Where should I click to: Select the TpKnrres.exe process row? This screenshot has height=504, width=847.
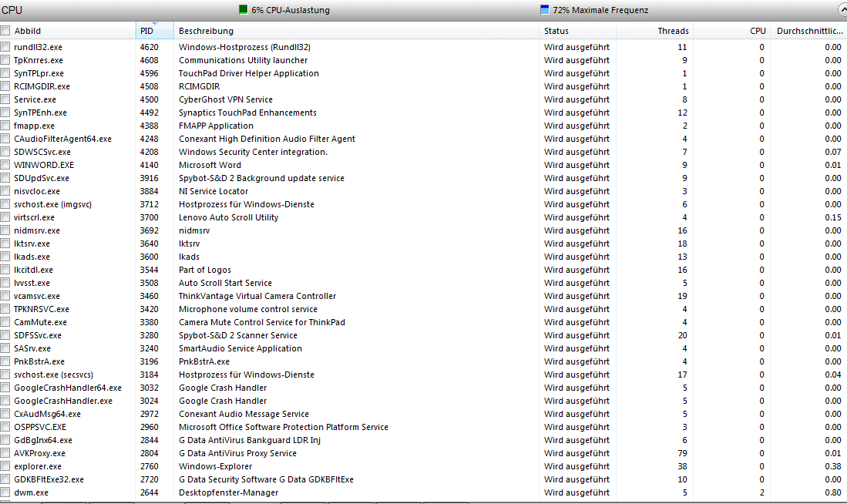click(424, 60)
